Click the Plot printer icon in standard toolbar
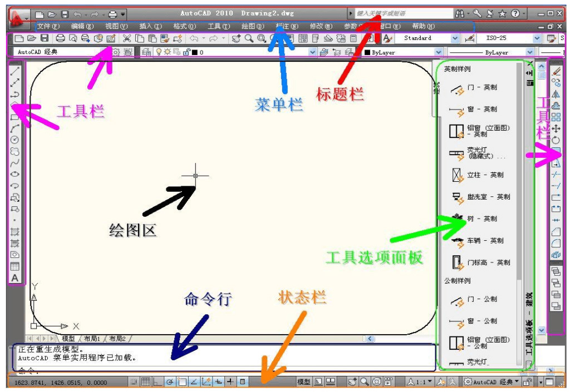571x392 pixels. 61,38
